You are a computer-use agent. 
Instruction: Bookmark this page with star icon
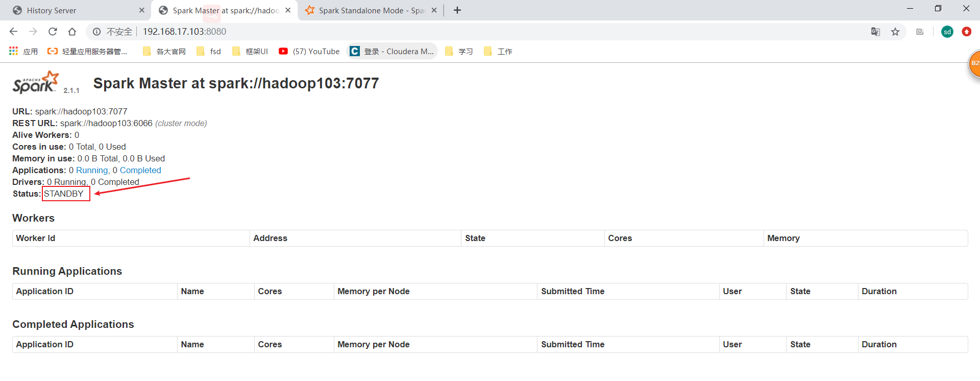(895, 32)
